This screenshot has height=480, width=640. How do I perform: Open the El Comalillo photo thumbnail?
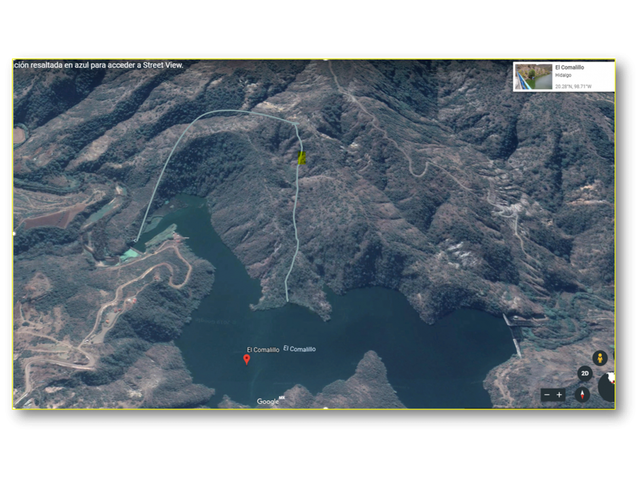(533, 76)
